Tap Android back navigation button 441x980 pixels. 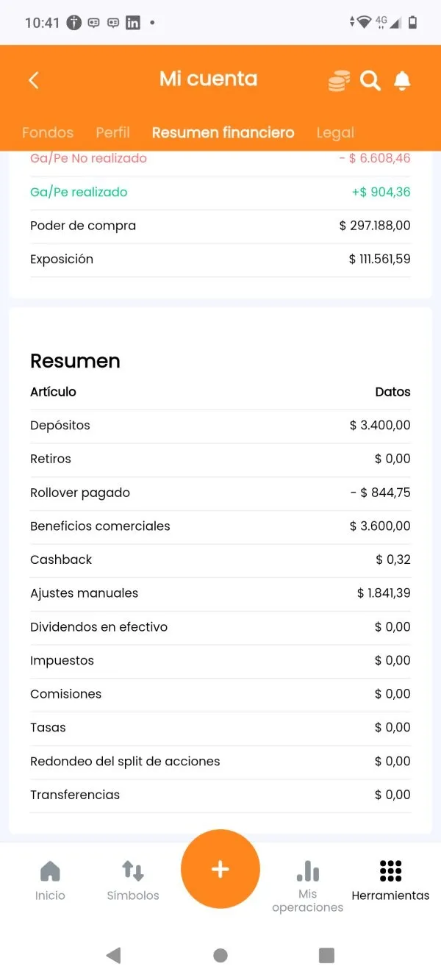click(113, 955)
